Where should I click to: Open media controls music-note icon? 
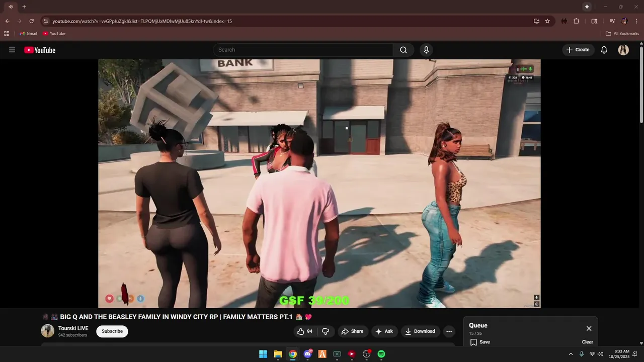coord(612,21)
